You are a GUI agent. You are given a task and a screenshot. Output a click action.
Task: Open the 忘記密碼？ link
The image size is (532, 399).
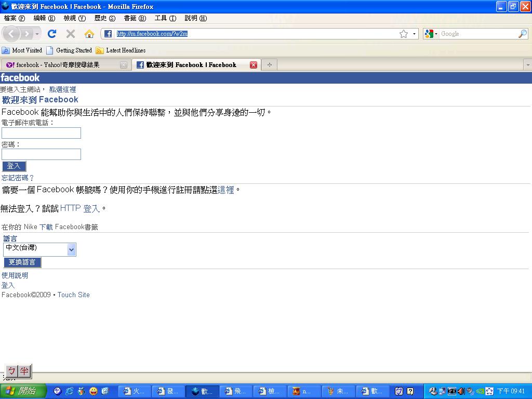click(18, 178)
